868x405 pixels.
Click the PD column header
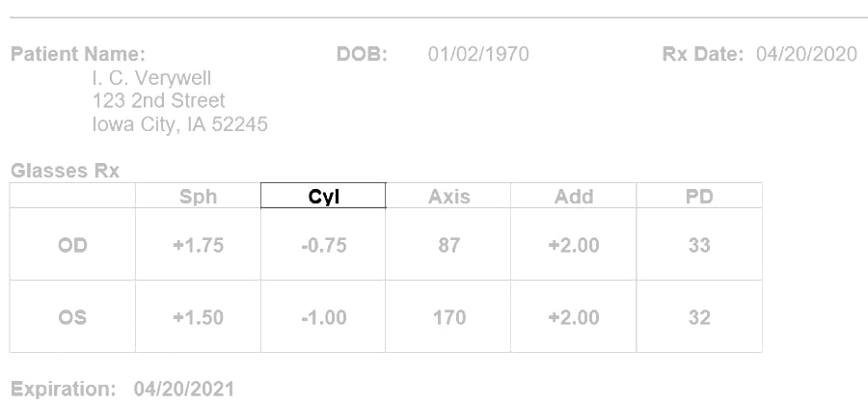(x=699, y=197)
